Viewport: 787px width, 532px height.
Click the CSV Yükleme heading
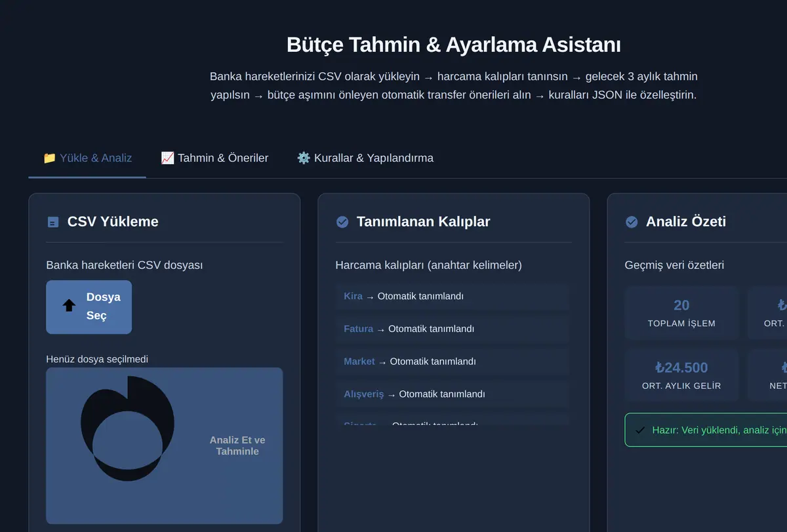(x=113, y=222)
